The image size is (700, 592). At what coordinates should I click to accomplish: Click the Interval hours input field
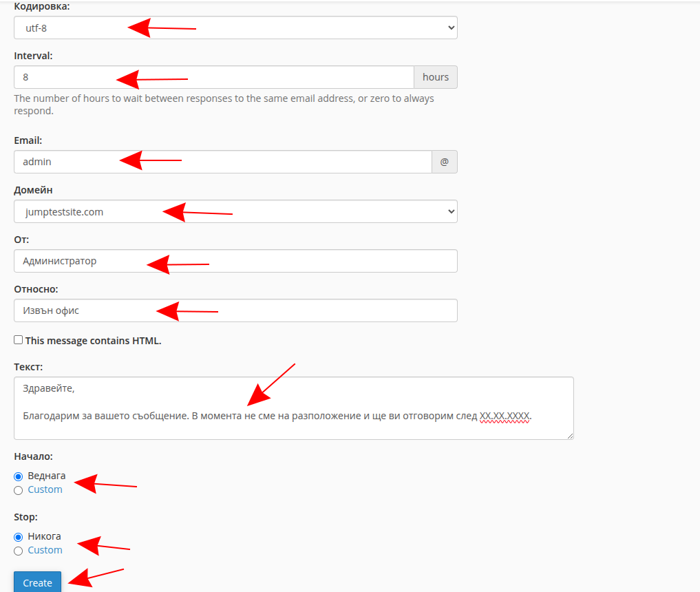[x=213, y=77]
